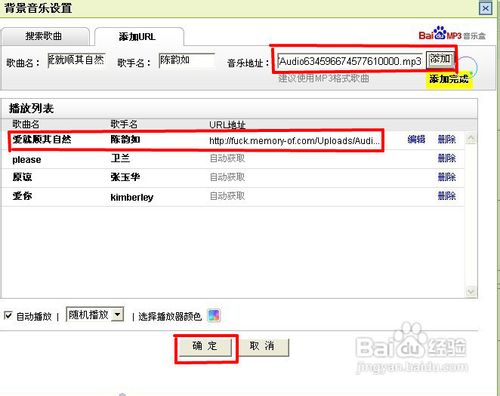
Task: Toggle the 自动播放 checkbox
Action: coord(8,315)
